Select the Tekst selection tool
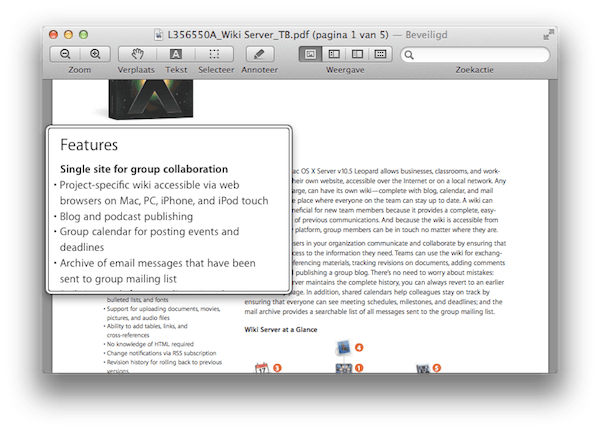Image resolution: width=600 pixels, height=432 pixels. click(176, 54)
